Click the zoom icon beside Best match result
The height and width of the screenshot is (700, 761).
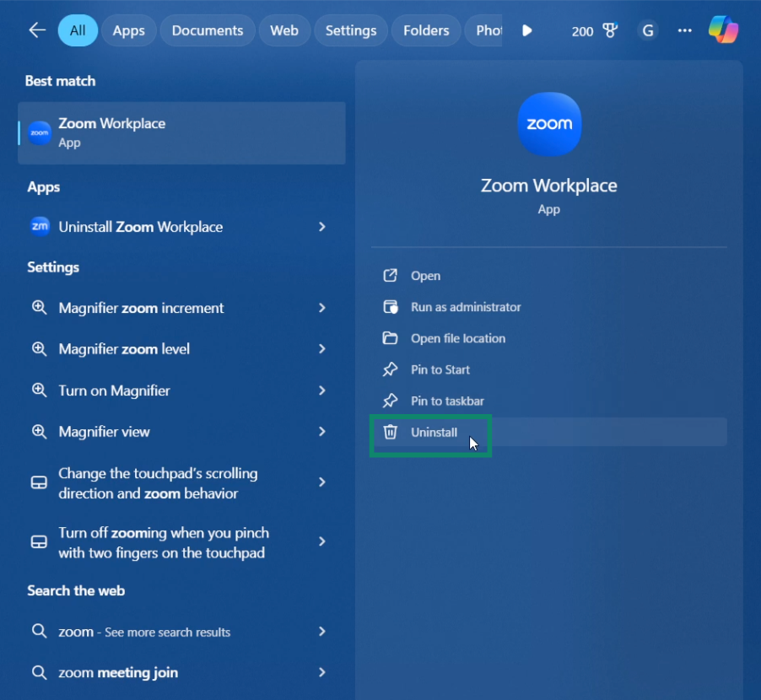coord(39,132)
